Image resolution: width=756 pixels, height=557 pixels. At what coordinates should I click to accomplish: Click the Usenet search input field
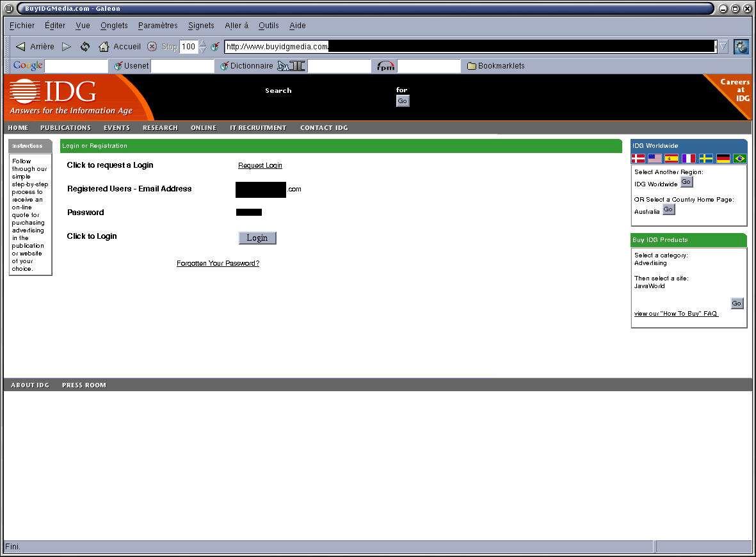point(182,65)
